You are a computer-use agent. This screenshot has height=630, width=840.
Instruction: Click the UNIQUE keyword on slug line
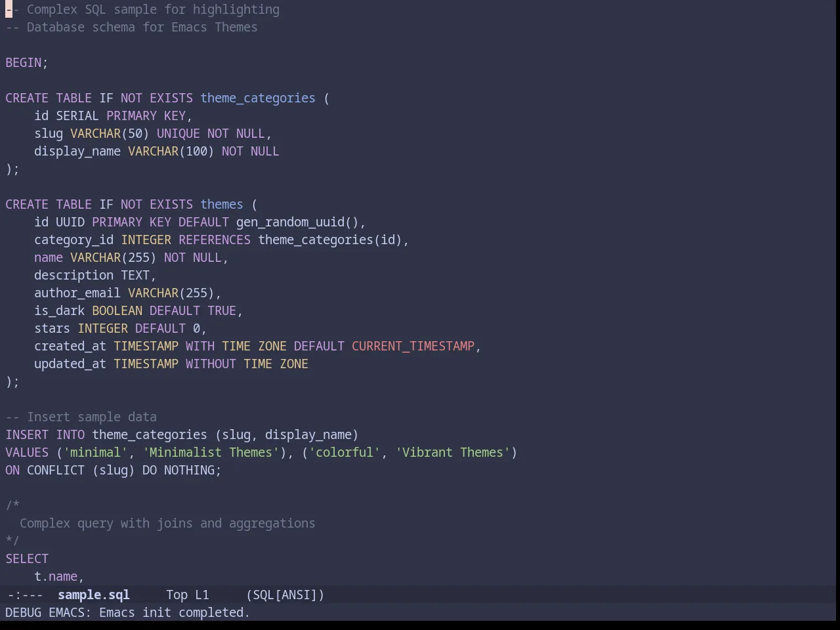click(178, 133)
